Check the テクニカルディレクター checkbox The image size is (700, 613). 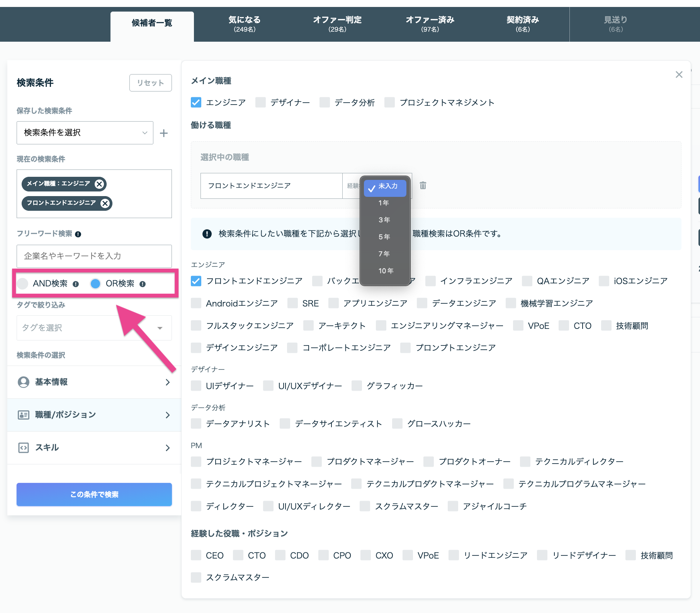tap(525, 462)
